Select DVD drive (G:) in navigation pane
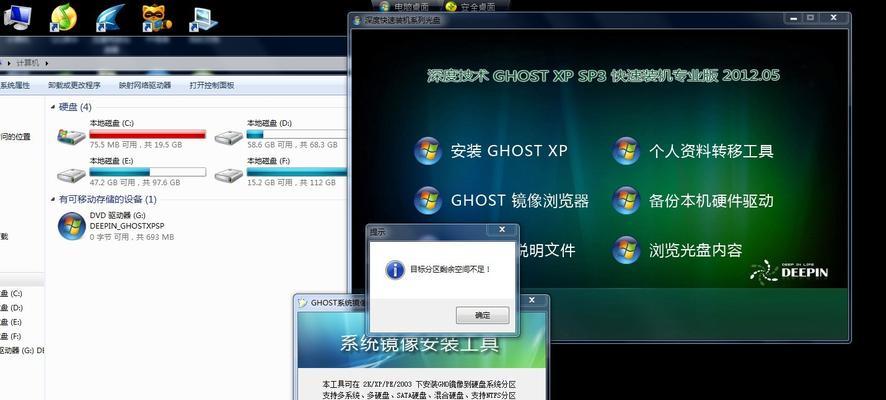Image resolution: width=886 pixels, height=400 pixels. pos(21,350)
